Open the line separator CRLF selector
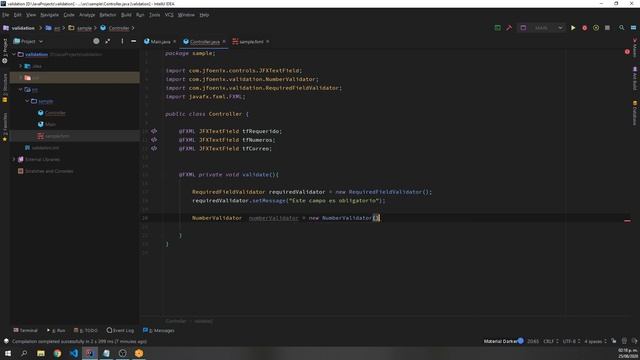The image size is (640, 360). click(551, 341)
